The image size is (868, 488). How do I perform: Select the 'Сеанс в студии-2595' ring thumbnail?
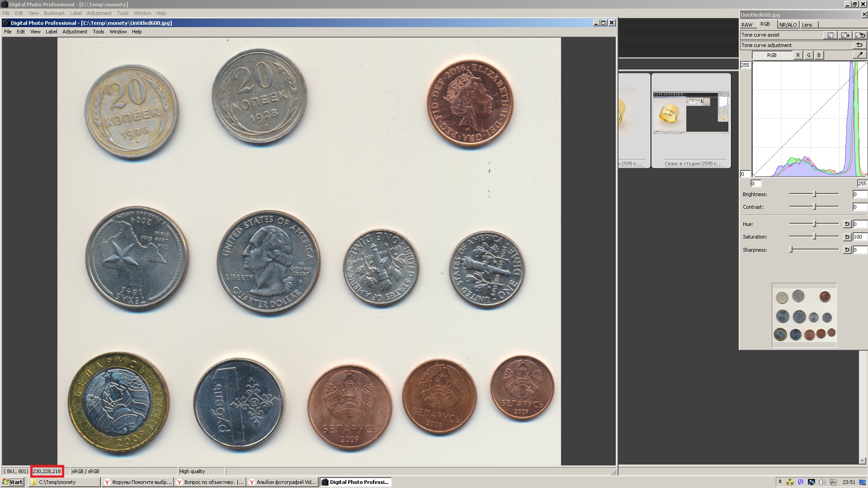[x=691, y=121]
